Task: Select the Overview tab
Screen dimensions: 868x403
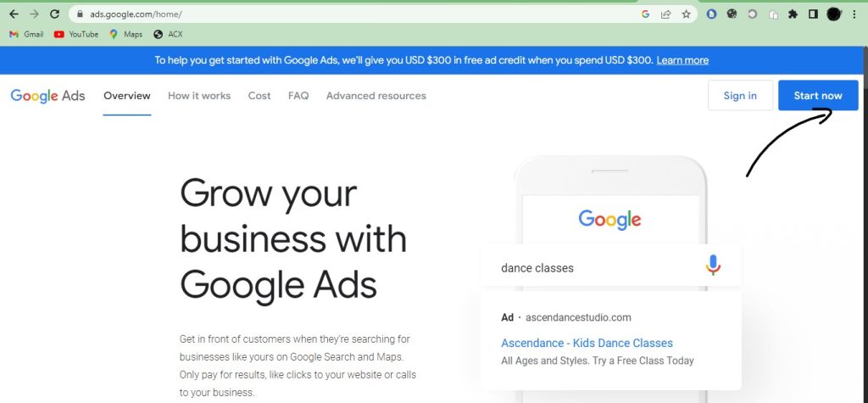Action: pyautogui.click(x=127, y=96)
